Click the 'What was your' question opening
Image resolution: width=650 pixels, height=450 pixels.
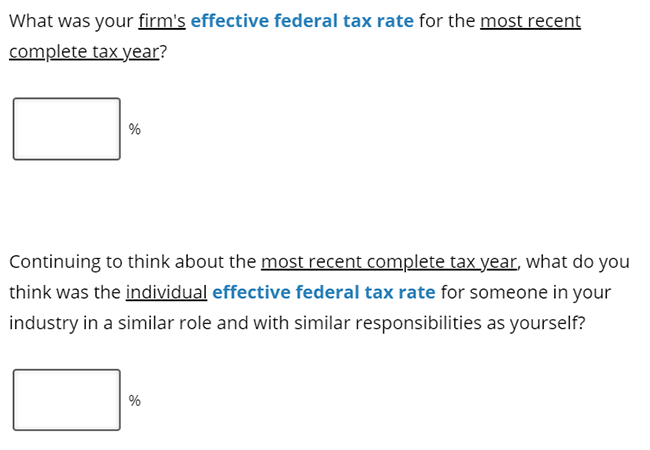(71, 21)
